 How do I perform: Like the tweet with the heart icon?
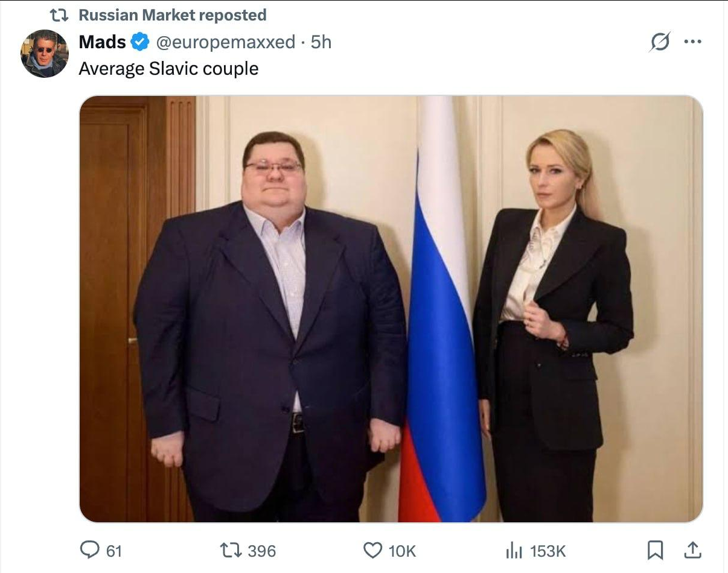(x=372, y=549)
